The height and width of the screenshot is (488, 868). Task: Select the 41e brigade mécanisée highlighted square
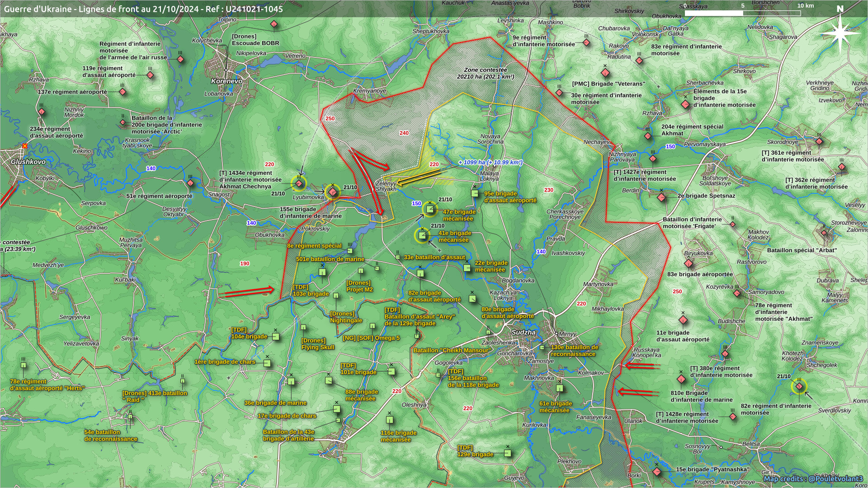pos(422,235)
